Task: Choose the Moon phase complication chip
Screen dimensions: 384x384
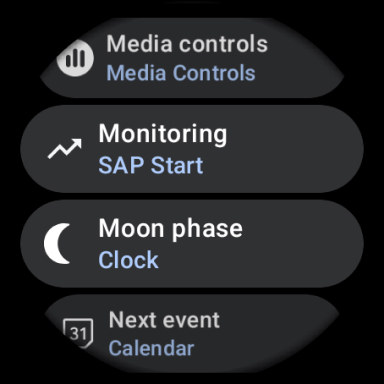Action: tap(192, 244)
